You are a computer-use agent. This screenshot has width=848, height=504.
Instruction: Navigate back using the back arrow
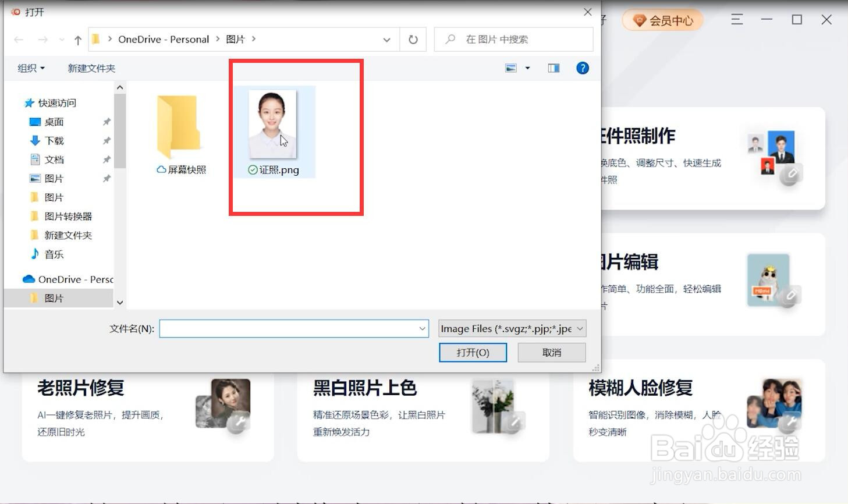[18, 39]
